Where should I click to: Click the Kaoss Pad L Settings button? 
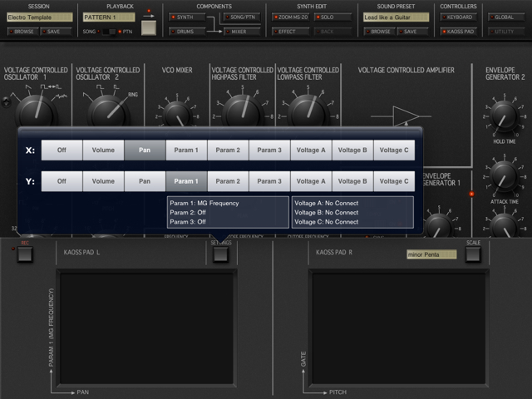click(x=220, y=254)
